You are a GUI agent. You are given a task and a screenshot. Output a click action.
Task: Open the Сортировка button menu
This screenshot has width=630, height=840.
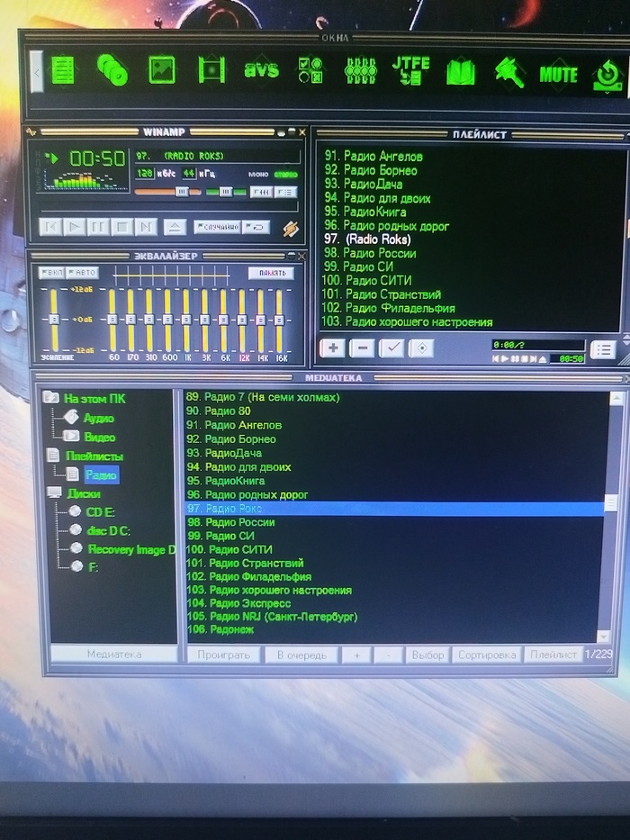[x=486, y=655]
